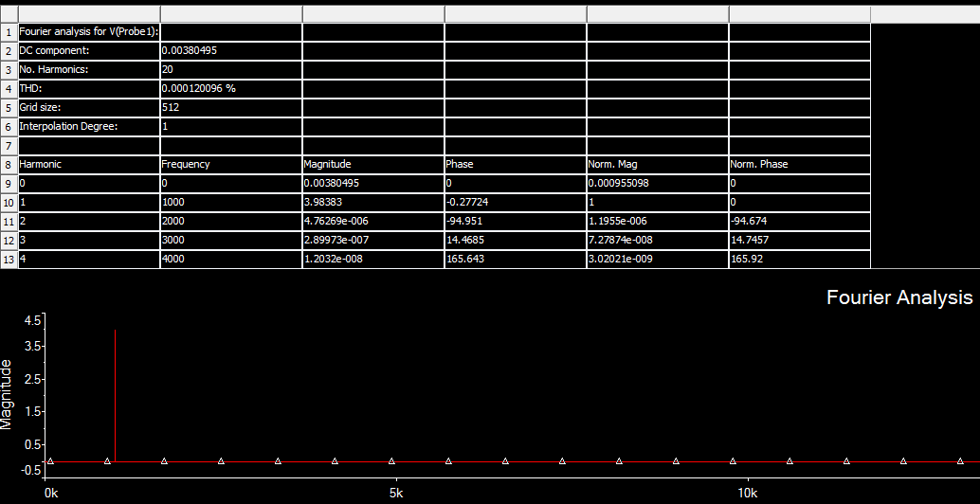Click the 10k label on the frequency axis
The image size is (980, 504).
click(748, 493)
